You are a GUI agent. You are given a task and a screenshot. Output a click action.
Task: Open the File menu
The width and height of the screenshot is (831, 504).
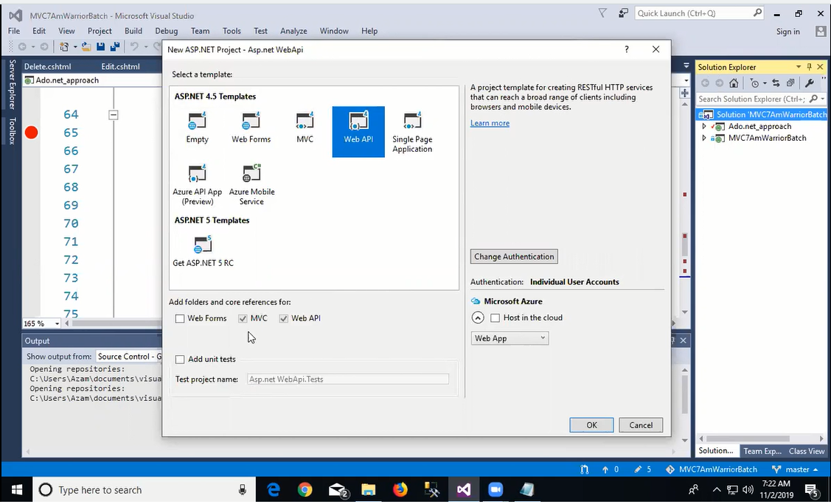tap(14, 31)
